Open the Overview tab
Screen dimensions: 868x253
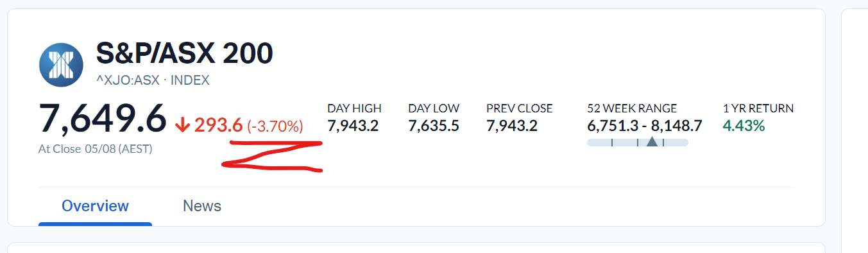coord(95,206)
